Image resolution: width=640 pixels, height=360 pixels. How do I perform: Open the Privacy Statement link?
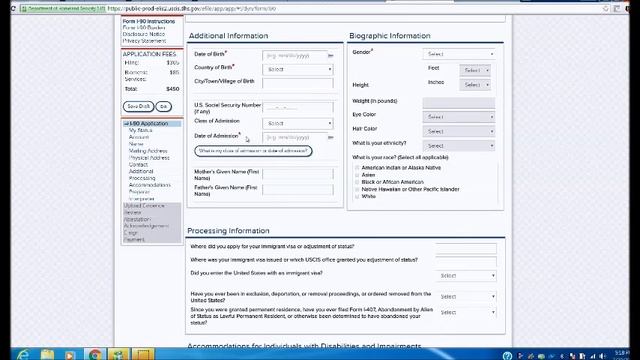click(x=144, y=41)
